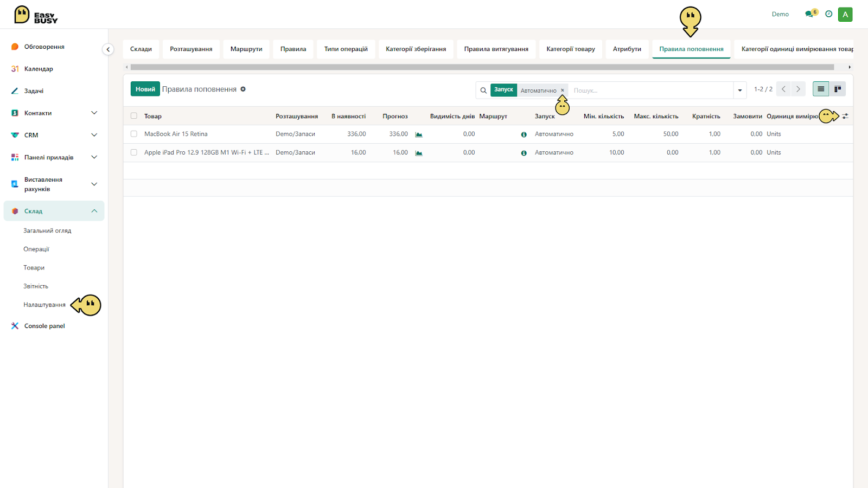Open the messages chat icon

(x=810, y=14)
